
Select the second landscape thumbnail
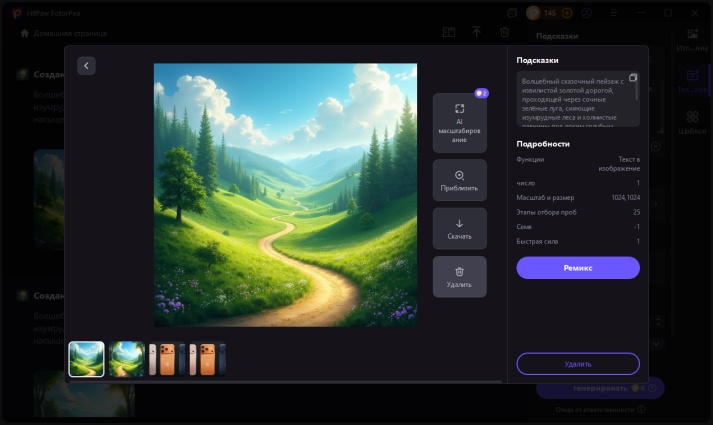coord(127,359)
